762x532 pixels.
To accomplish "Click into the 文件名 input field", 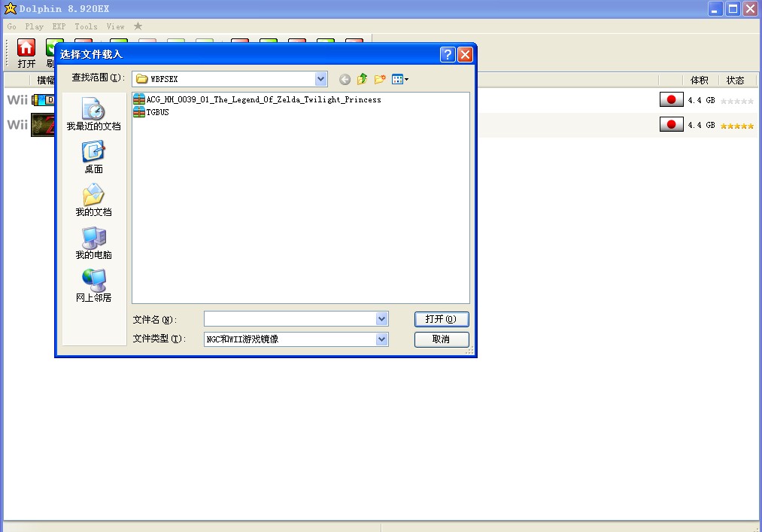I will tap(290, 319).
